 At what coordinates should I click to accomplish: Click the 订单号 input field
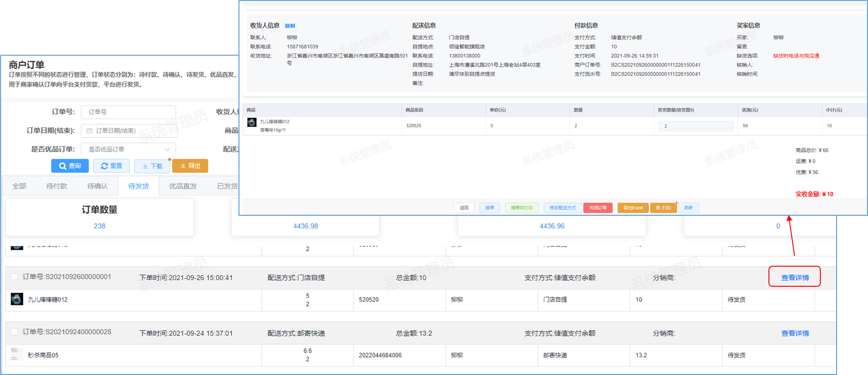pyautogui.click(x=129, y=112)
